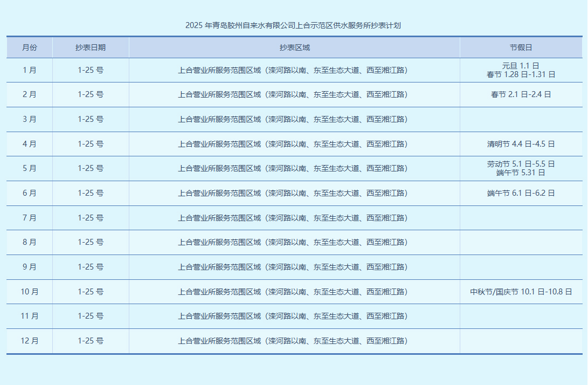Viewport: 588px width, 385px height.
Task: Select the 6 月 month cell
Action: coord(30,193)
